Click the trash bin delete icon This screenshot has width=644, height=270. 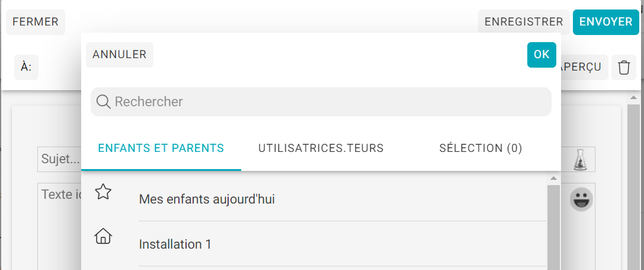(x=624, y=67)
